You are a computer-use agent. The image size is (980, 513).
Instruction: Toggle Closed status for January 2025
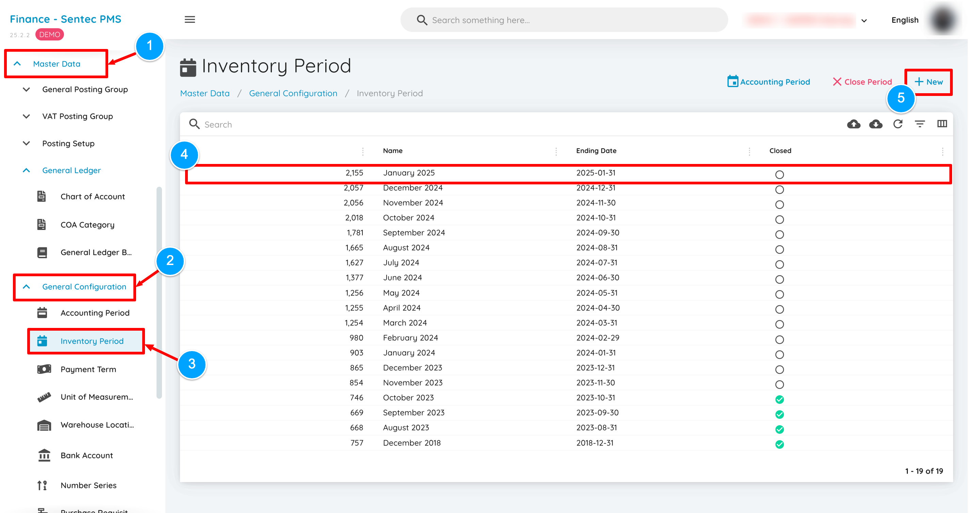(x=779, y=175)
